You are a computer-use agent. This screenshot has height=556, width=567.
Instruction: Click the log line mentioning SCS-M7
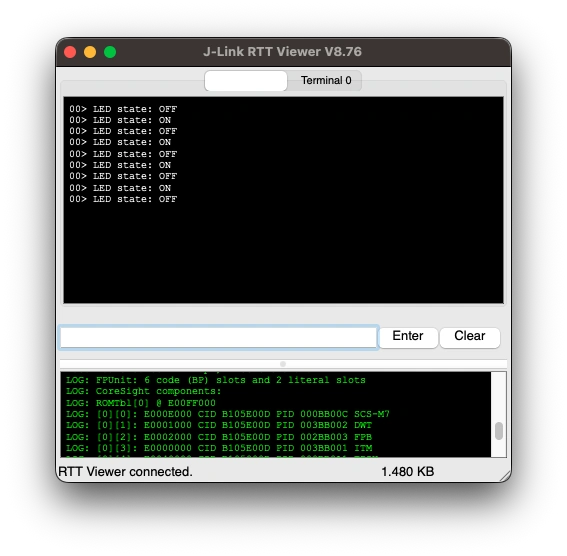click(228, 414)
